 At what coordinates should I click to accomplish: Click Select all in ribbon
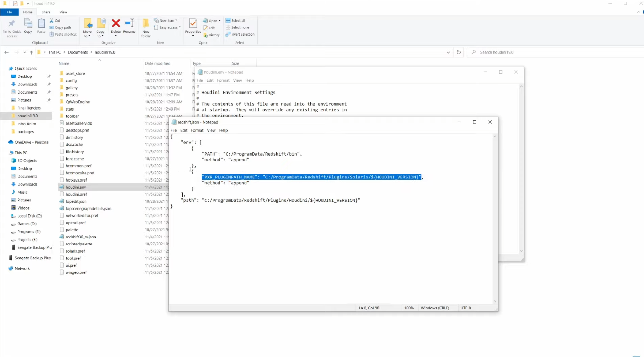click(235, 21)
